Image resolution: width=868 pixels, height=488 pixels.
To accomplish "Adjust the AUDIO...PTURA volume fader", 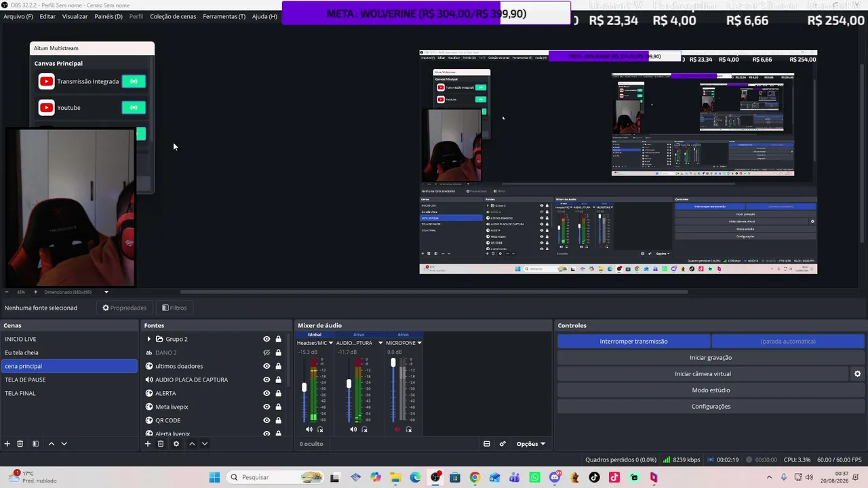I will coord(349,384).
